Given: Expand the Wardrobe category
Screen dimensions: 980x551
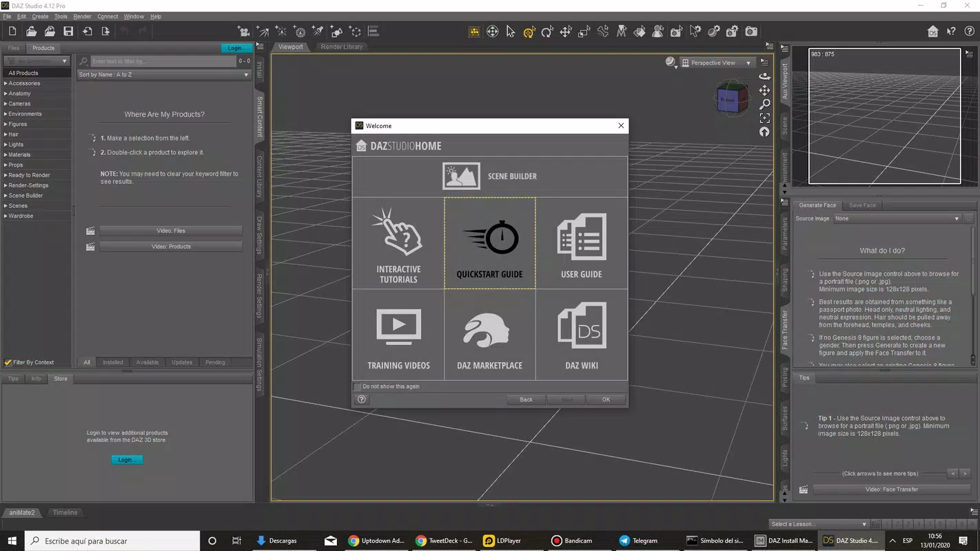Looking at the screenshot, I should coord(6,216).
